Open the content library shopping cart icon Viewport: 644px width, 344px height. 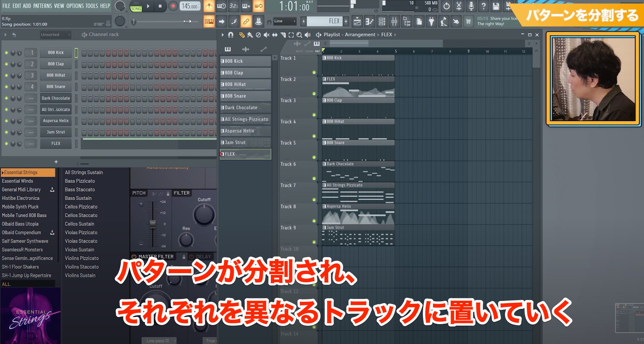468,22
